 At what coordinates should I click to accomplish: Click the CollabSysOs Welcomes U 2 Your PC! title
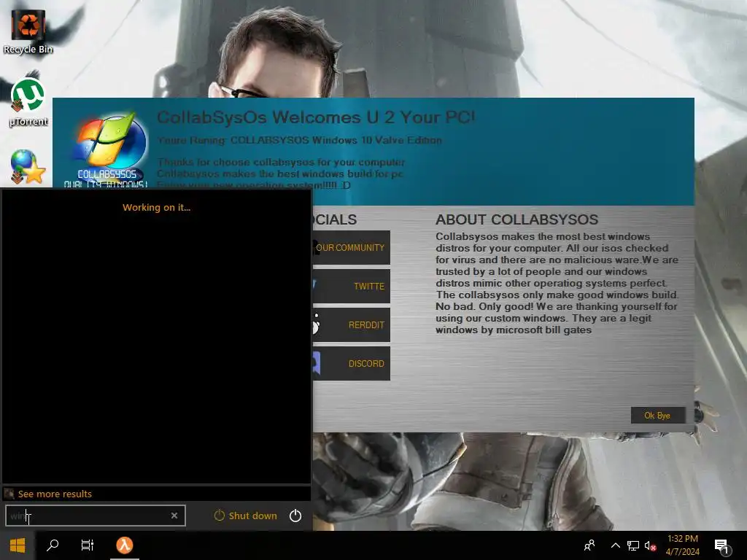[316, 117]
